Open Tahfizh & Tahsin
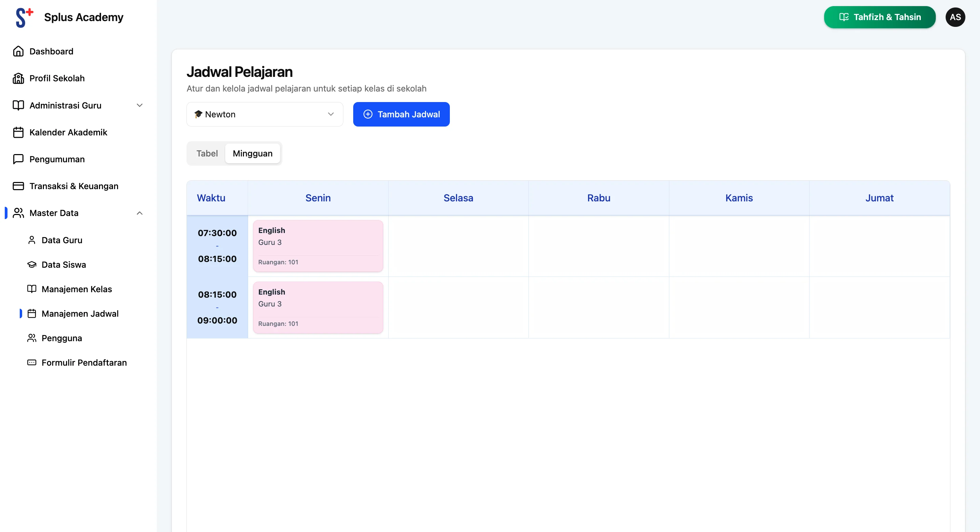Image resolution: width=980 pixels, height=532 pixels. pos(879,17)
